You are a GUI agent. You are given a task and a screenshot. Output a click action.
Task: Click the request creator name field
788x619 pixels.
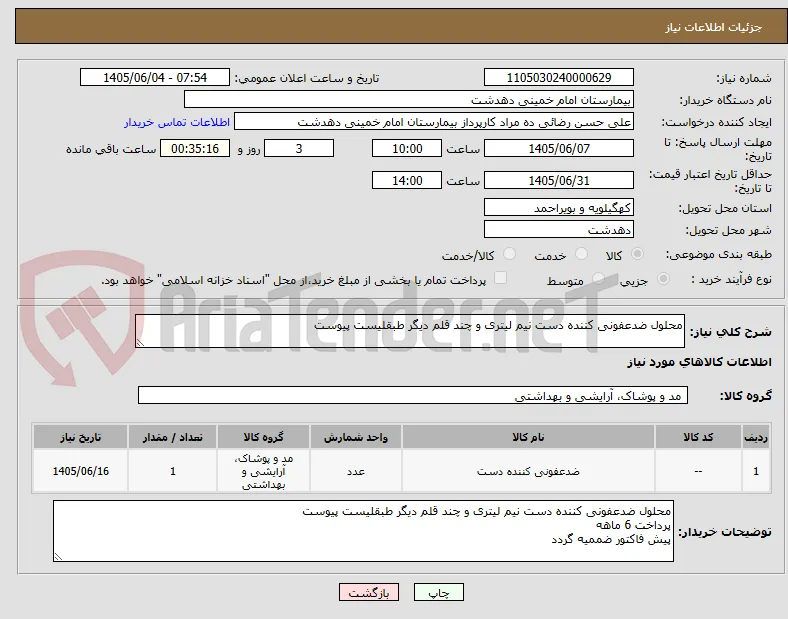tap(434, 122)
